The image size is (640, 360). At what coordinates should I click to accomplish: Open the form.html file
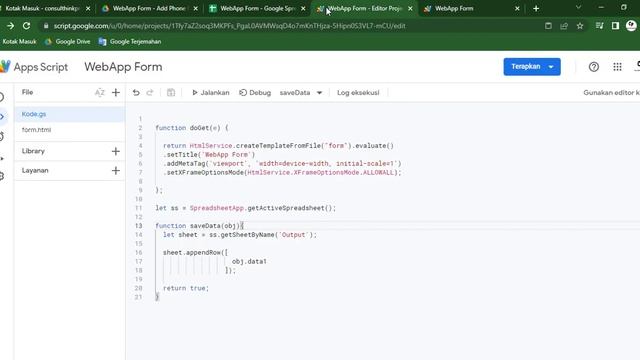(x=70, y=130)
